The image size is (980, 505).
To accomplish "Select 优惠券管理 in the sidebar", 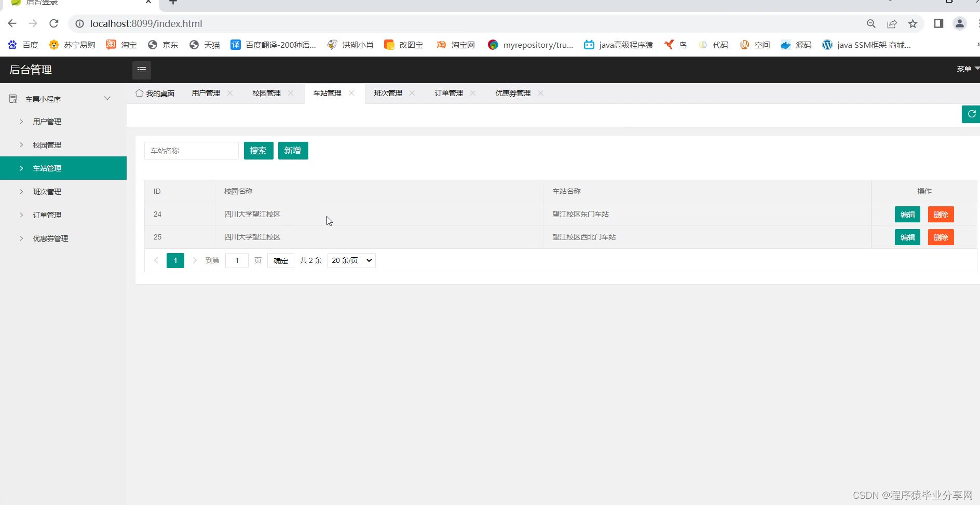I will [x=63, y=238].
